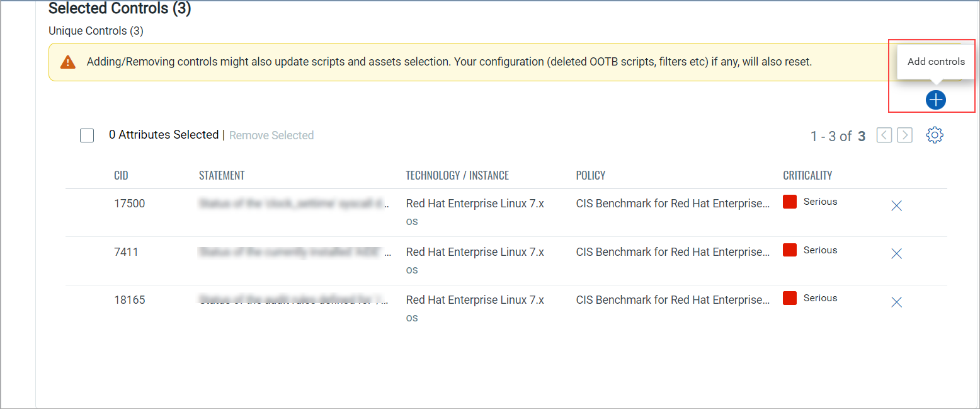Remove control 7411 with its X icon
The image size is (980, 409).
click(897, 253)
